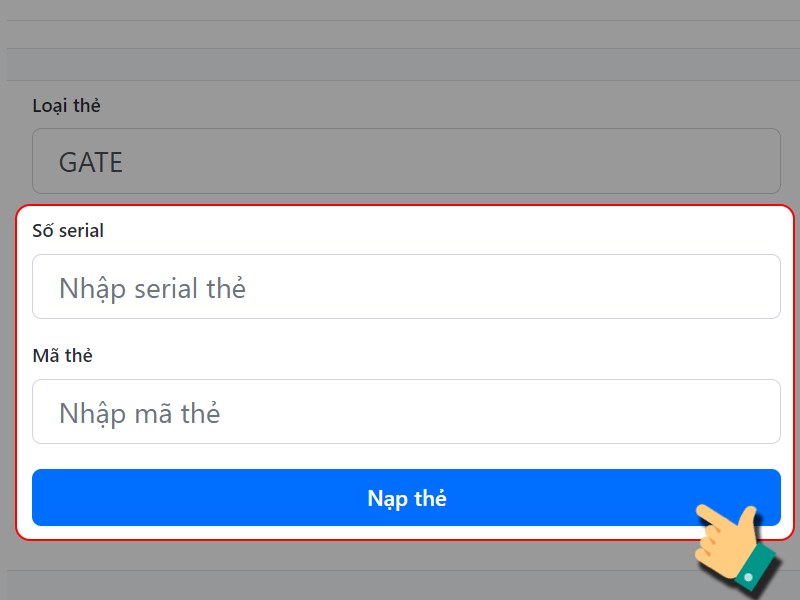Click the placeholder text Nhập serial thẻ
Viewport: 800px width, 600px height.
point(152,289)
